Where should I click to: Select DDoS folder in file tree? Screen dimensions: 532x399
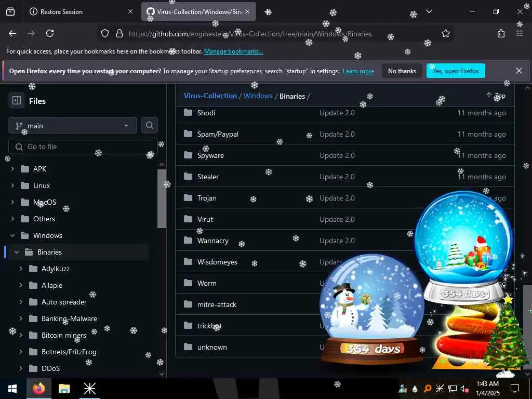tap(50, 368)
